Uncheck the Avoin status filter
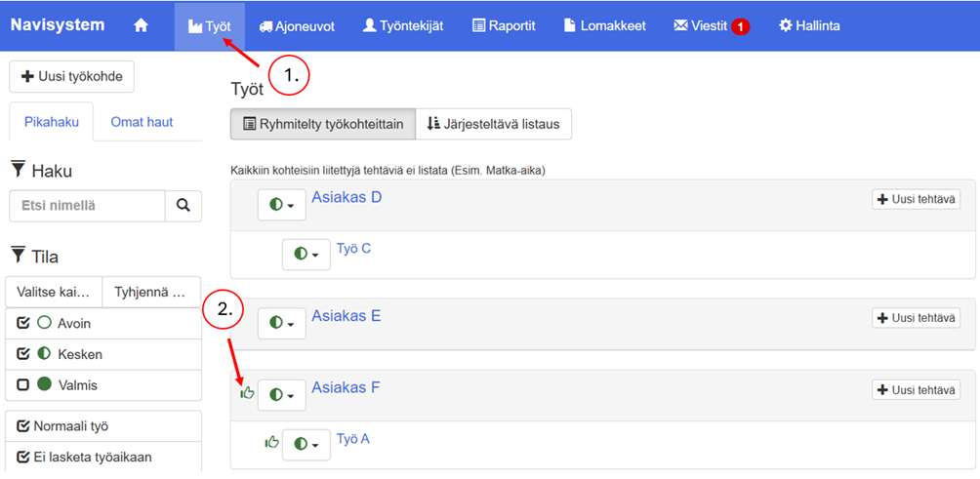This screenshot has height=479, width=980. point(23,323)
